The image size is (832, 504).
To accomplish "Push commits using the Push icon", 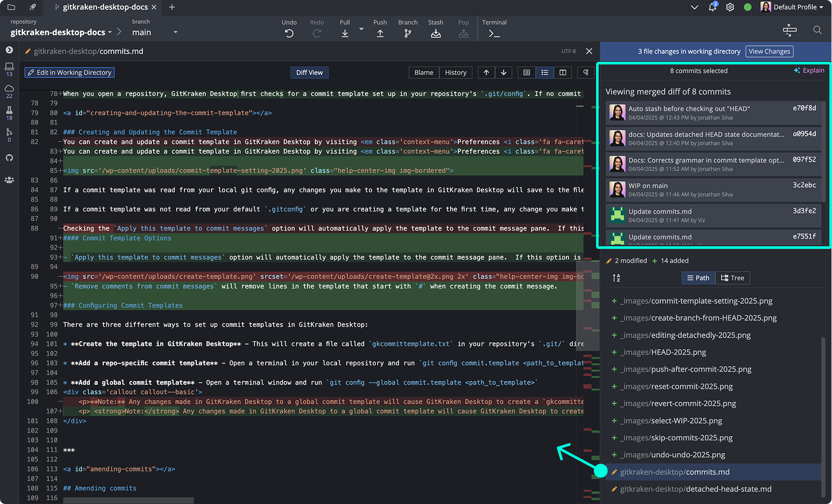I will tap(380, 33).
